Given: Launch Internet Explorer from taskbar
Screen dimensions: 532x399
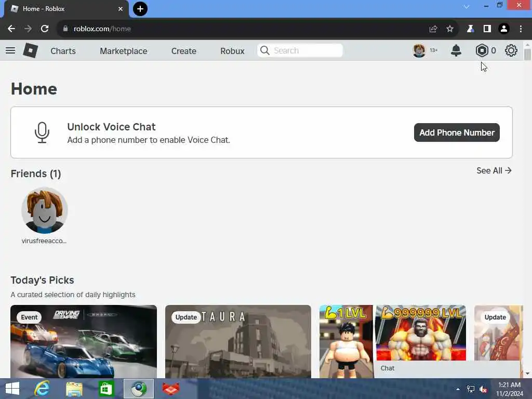Looking at the screenshot, I should click(42, 389).
